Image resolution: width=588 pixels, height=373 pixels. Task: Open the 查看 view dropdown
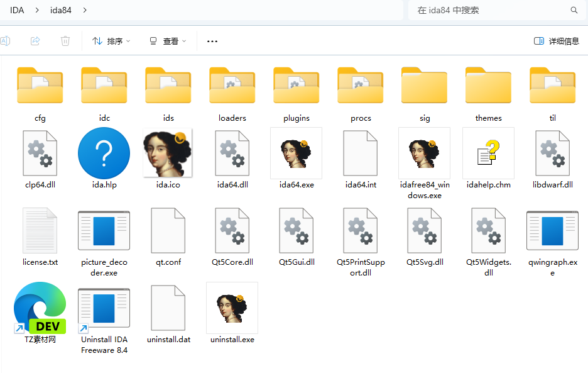tap(168, 41)
